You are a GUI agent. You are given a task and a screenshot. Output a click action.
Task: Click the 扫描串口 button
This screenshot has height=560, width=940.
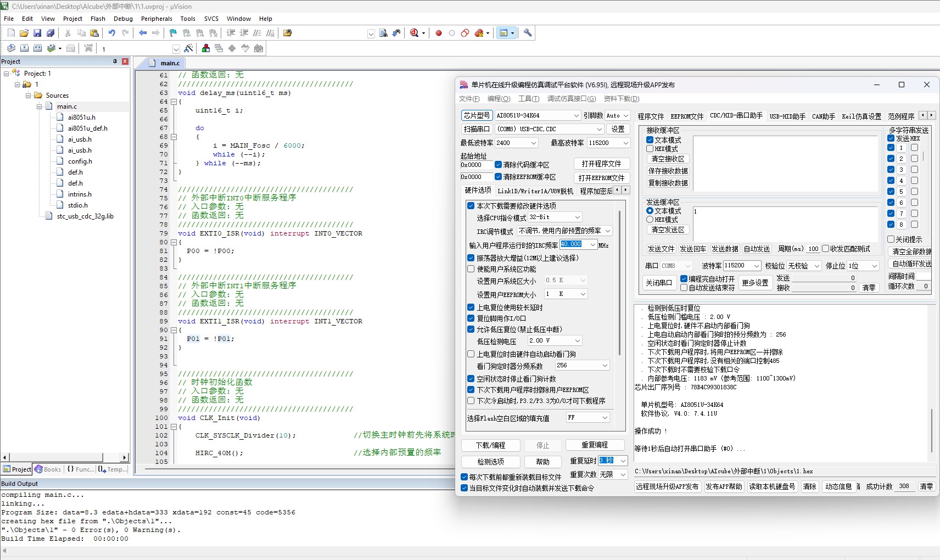pos(477,129)
